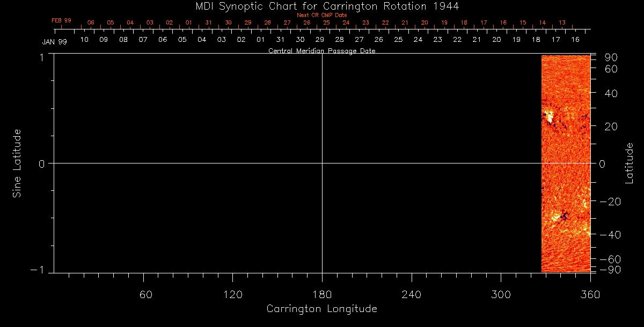Click the red "FEB 99" label
Screen dimensions: 644x327
coord(61,20)
